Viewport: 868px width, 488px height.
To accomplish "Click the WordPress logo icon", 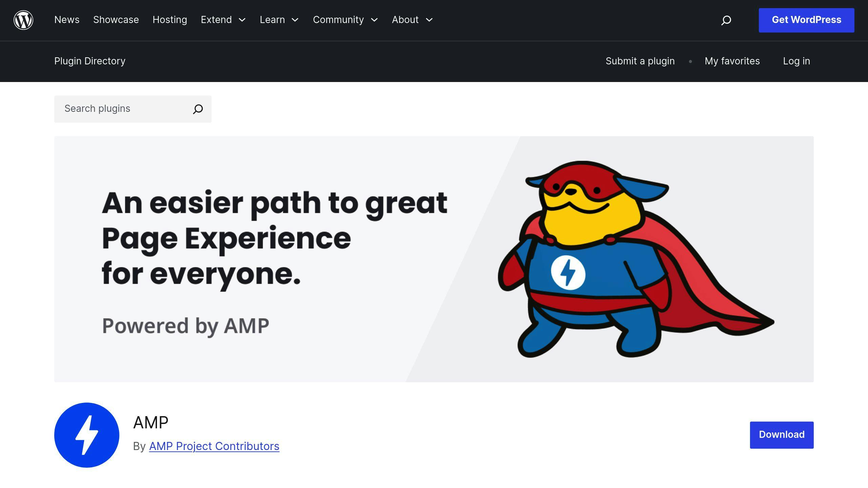I will click(23, 20).
